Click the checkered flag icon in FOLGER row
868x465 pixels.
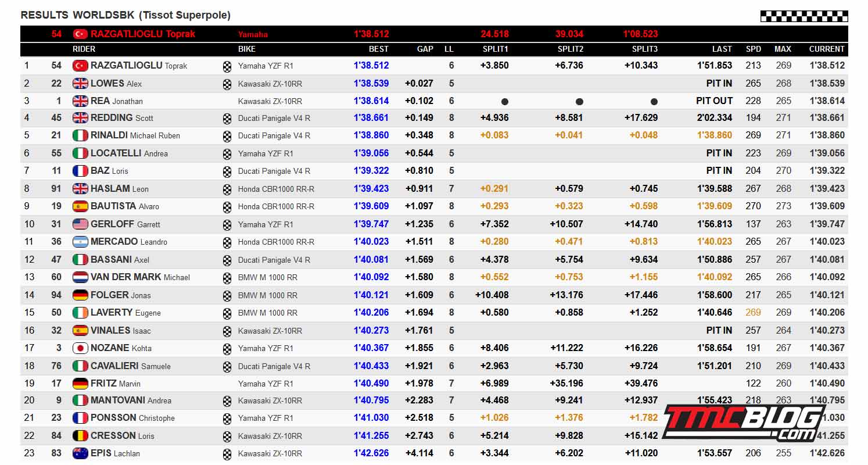[227, 295]
